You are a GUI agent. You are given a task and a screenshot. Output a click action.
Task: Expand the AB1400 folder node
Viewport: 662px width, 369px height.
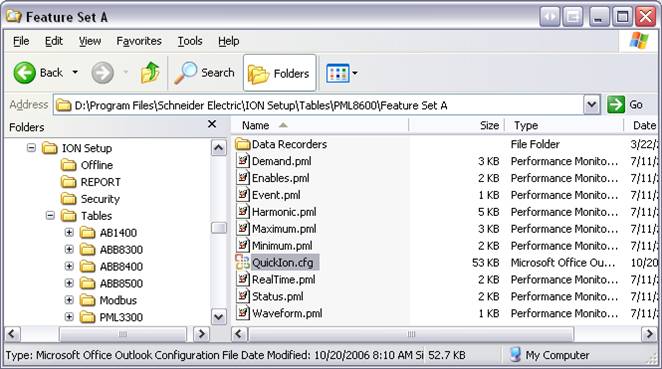pyautogui.click(x=69, y=232)
